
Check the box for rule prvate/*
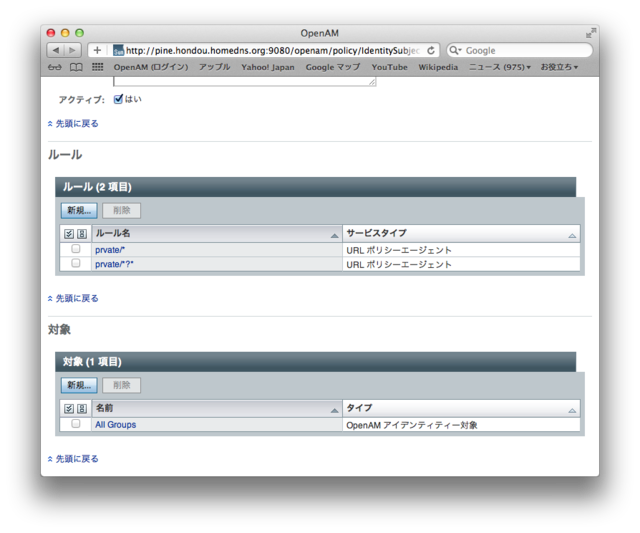(x=76, y=249)
